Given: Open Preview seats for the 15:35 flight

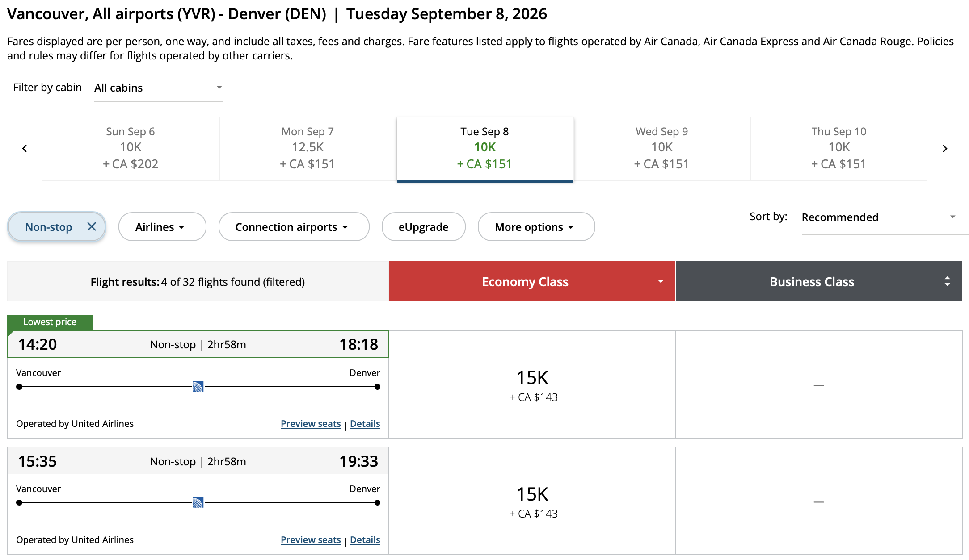Looking at the screenshot, I should coord(311,539).
